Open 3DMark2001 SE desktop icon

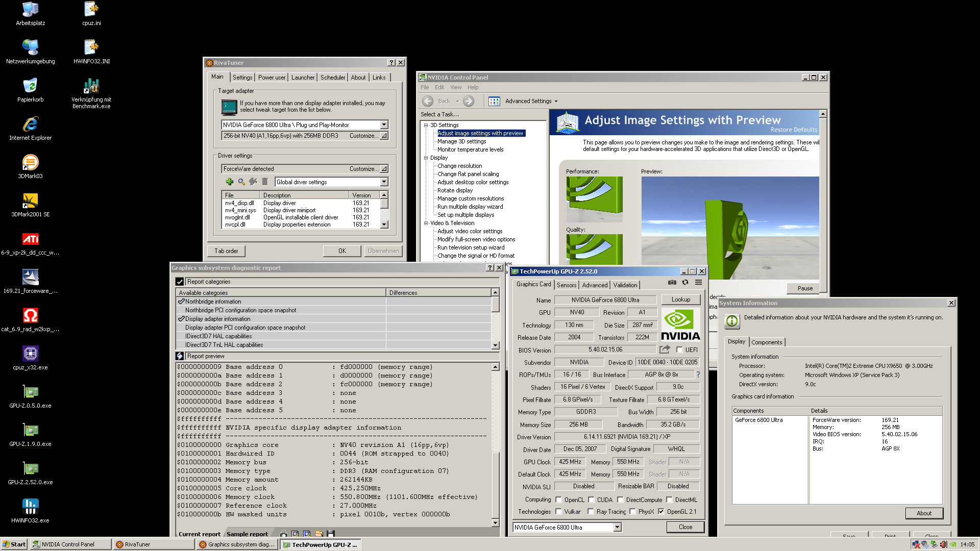[x=30, y=205]
